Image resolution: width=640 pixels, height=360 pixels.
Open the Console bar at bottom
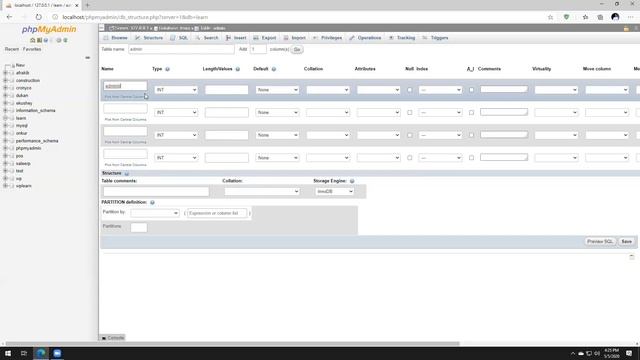click(113, 338)
